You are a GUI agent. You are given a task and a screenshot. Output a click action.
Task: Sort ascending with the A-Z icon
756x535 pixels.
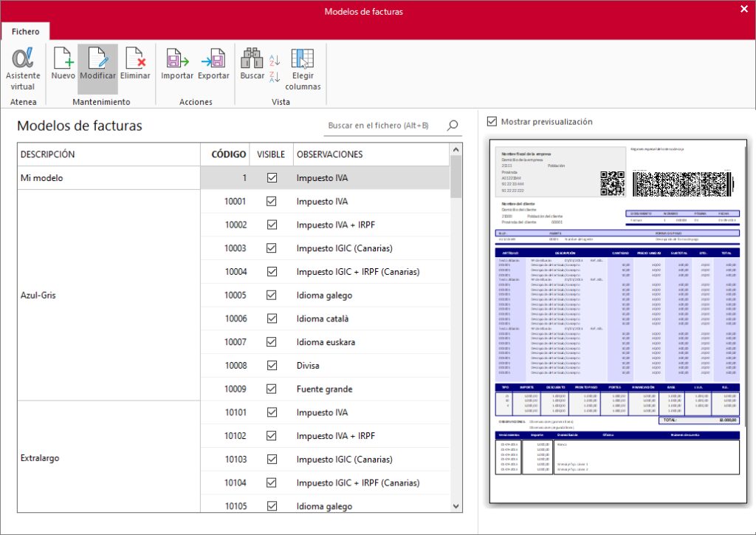[x=275, y=60]
